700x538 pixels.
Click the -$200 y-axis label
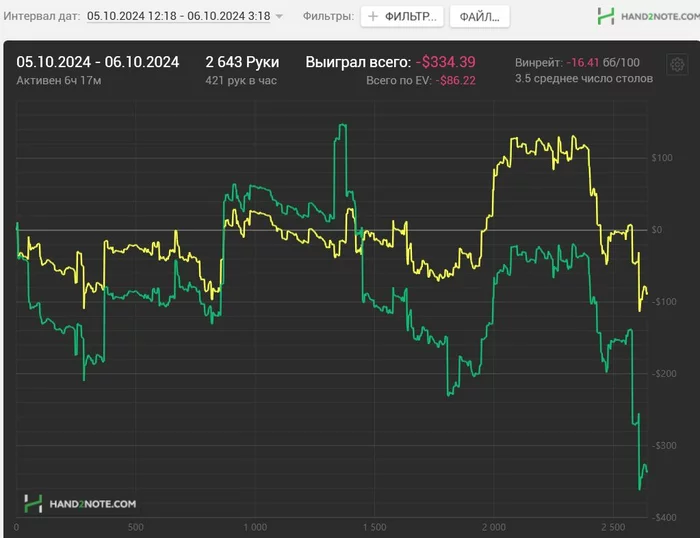click(x=664, y=374)
